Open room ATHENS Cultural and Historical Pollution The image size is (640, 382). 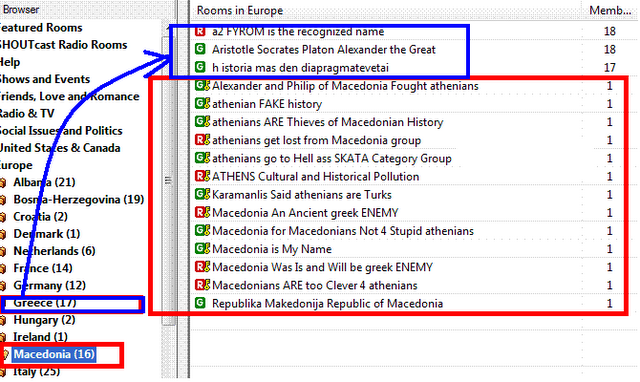(316, 177)
